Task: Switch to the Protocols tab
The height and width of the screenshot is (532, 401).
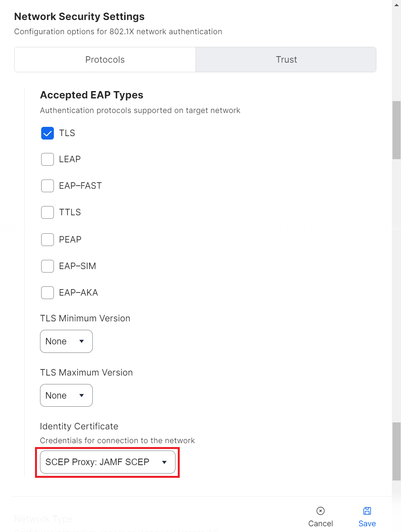Action: click(x=105, y=60)
